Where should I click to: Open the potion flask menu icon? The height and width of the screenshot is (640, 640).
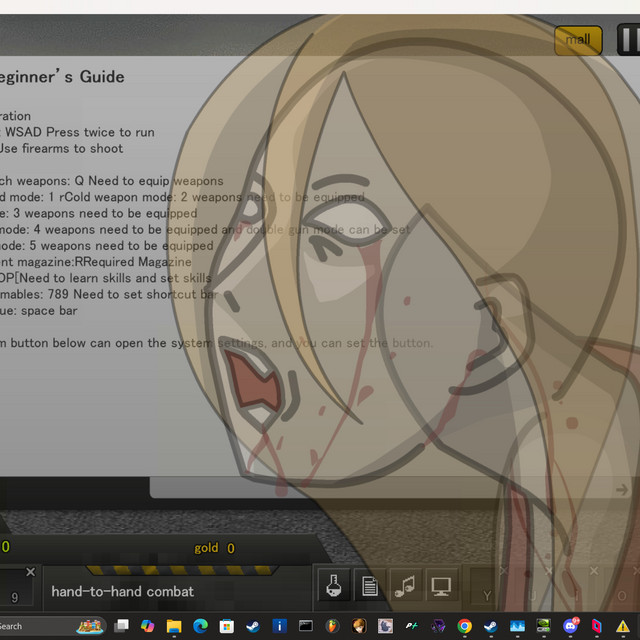[x=334, y=585]
